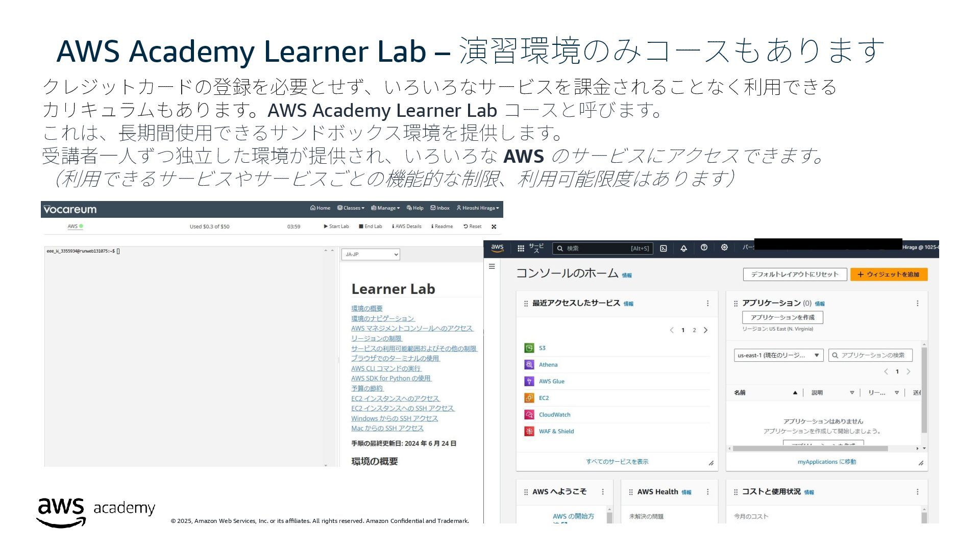
Task: Click End Lab button
Action: pyautogui.click(x=371, y=227)
